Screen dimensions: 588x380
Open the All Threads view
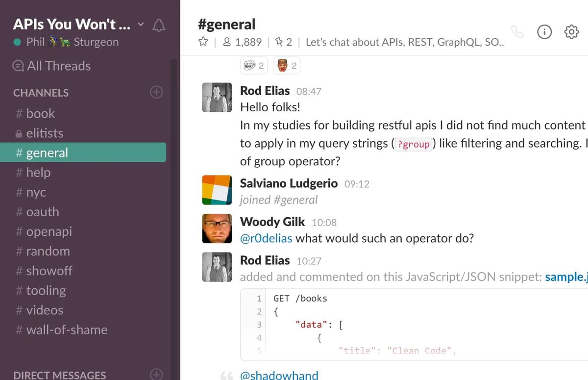58,65
